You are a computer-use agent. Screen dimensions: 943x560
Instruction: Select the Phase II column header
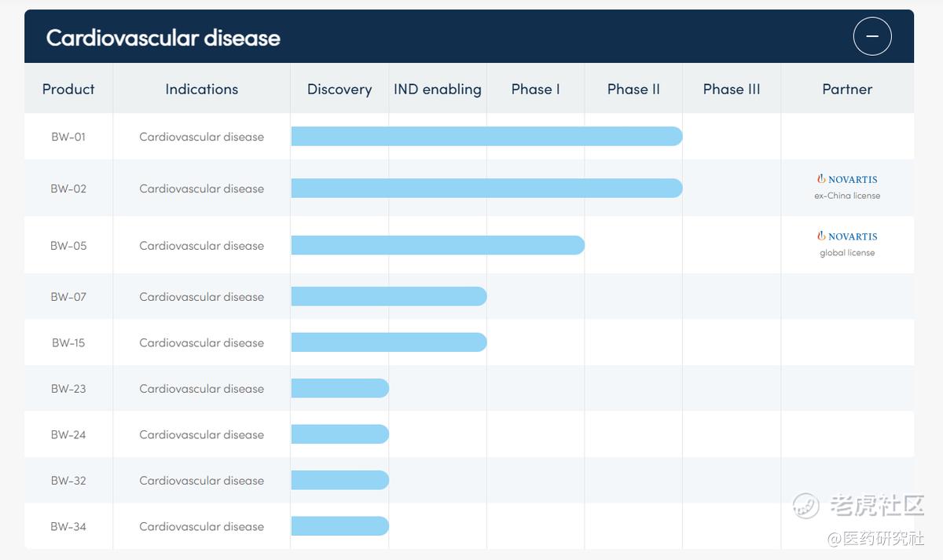click(633, 89)
